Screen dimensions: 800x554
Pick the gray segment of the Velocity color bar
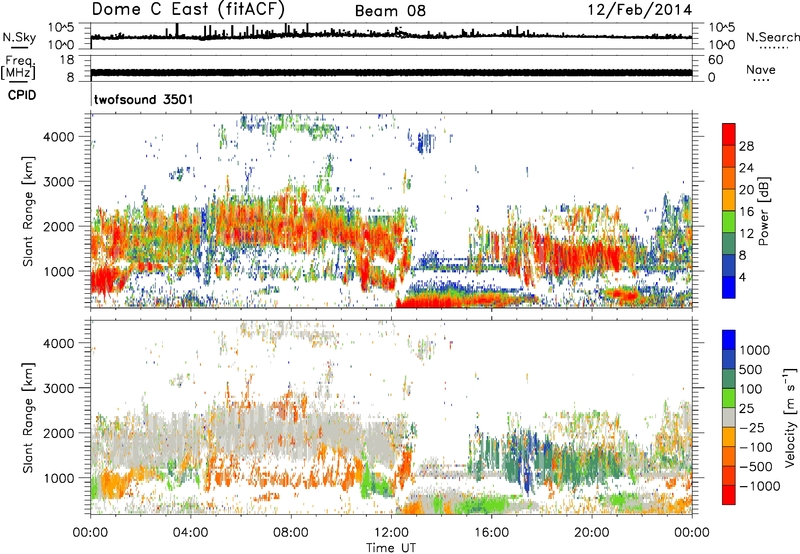(x=729, y=418)
